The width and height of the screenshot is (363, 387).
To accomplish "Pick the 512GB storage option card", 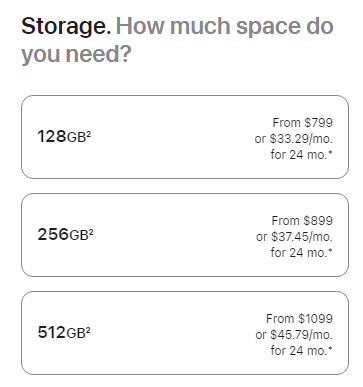I will (x=185, y=333).
